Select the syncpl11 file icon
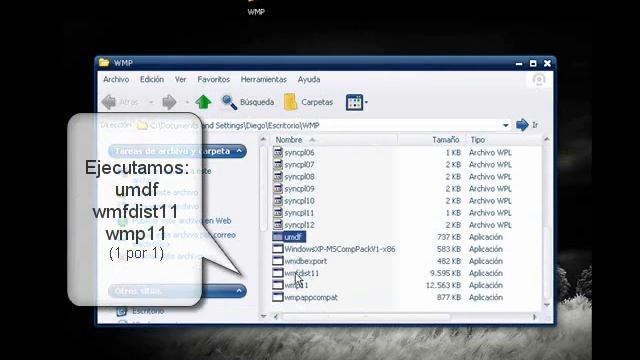640x360 pixels. (x=278, y=213)
